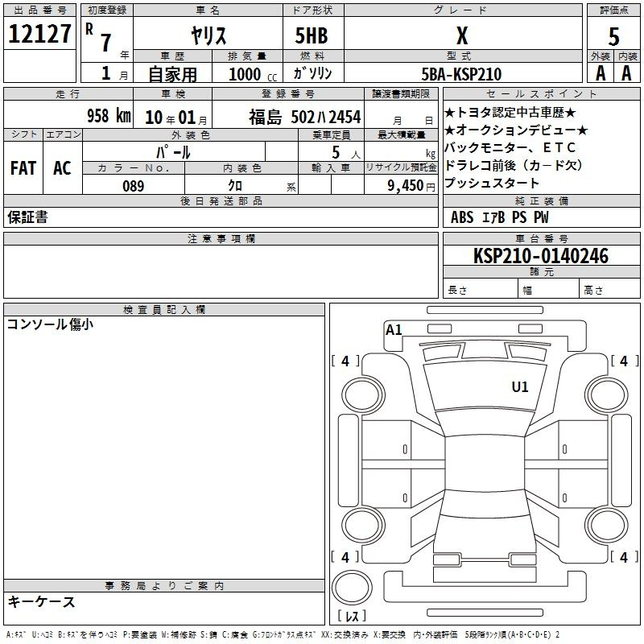Select the exterior color パール
The image size is (644, 644).
(x=173, y=152)
